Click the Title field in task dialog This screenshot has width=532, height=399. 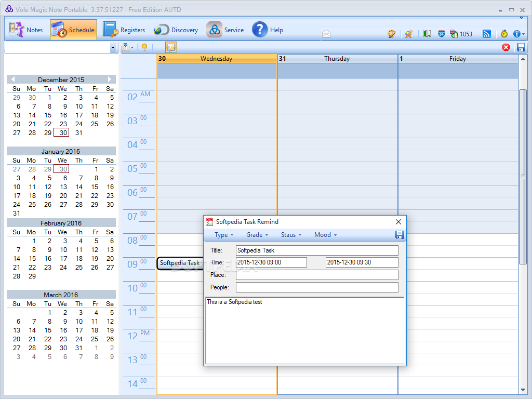pyautogui.click(x=317, y=250)
